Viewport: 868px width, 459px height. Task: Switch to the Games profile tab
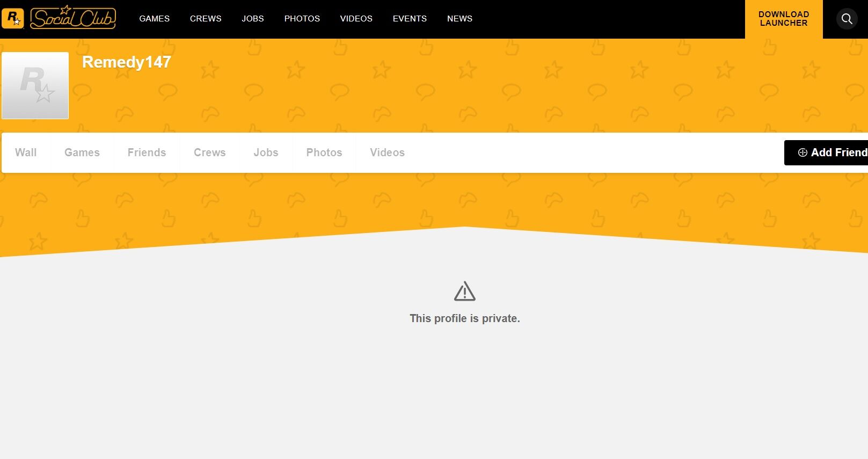pos(82,152)
